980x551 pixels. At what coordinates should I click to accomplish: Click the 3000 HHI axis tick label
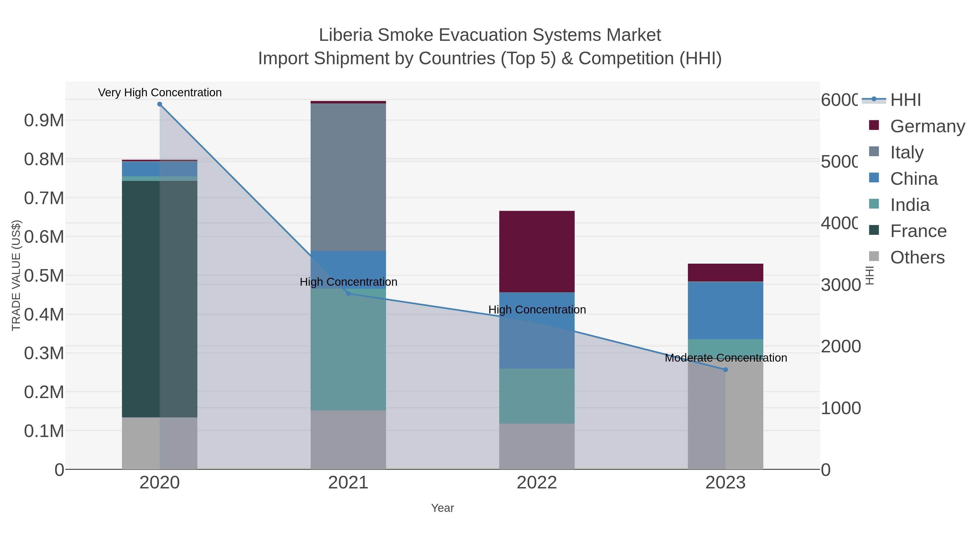point(841,285)
